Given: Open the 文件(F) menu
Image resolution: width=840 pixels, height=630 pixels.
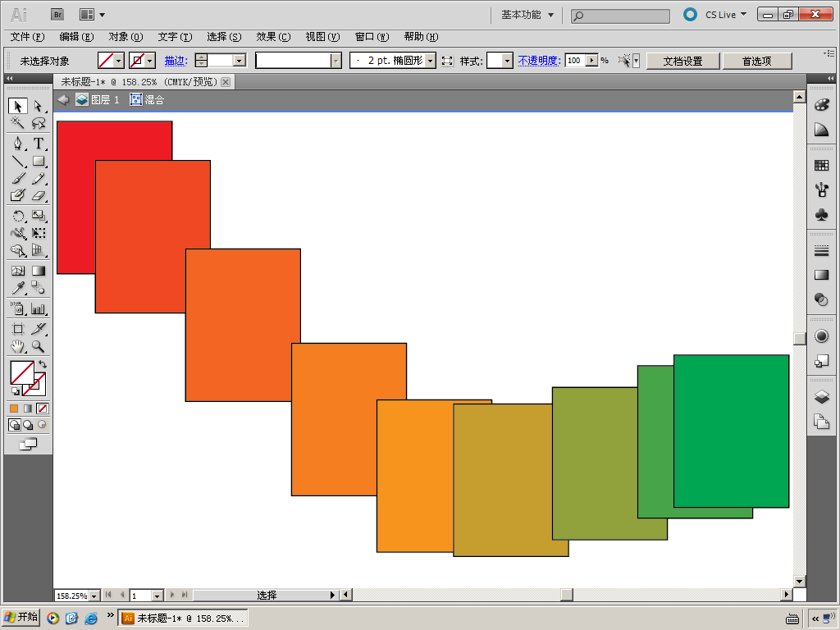Looking at the screenshot, I should click(x=27, y=37).
